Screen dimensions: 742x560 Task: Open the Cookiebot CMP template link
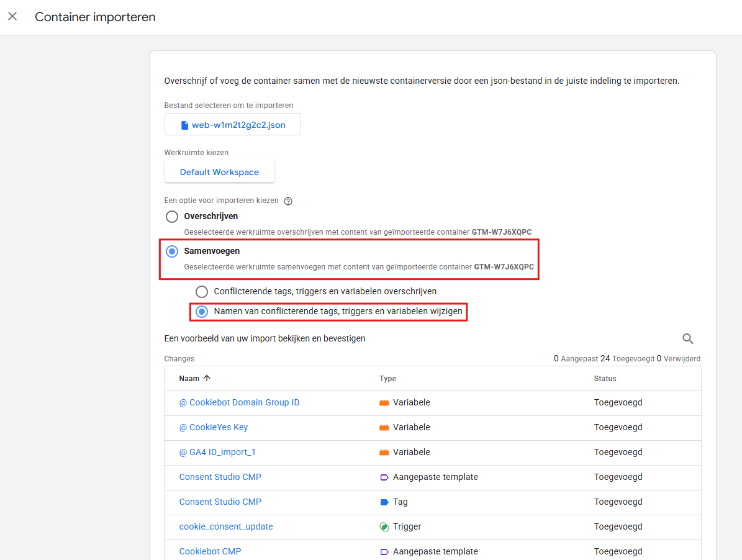pyautogui.click(x=210, y=551)
